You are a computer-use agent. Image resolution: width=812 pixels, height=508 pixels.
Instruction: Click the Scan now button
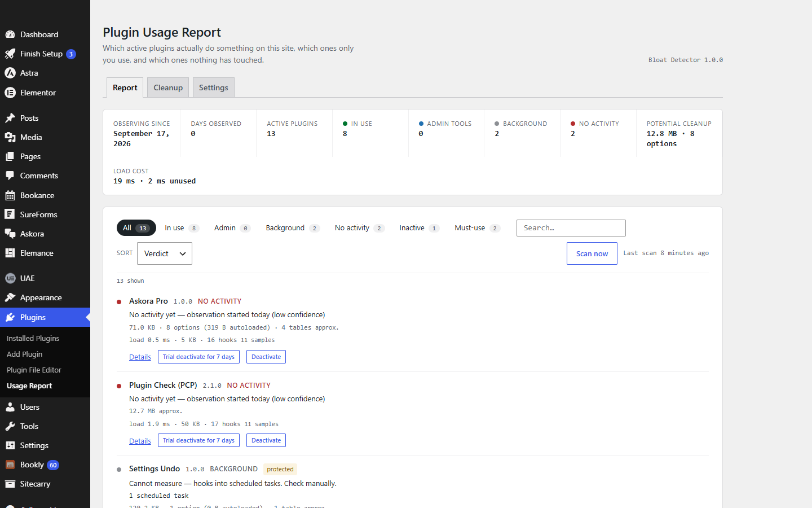click(592, 253)
